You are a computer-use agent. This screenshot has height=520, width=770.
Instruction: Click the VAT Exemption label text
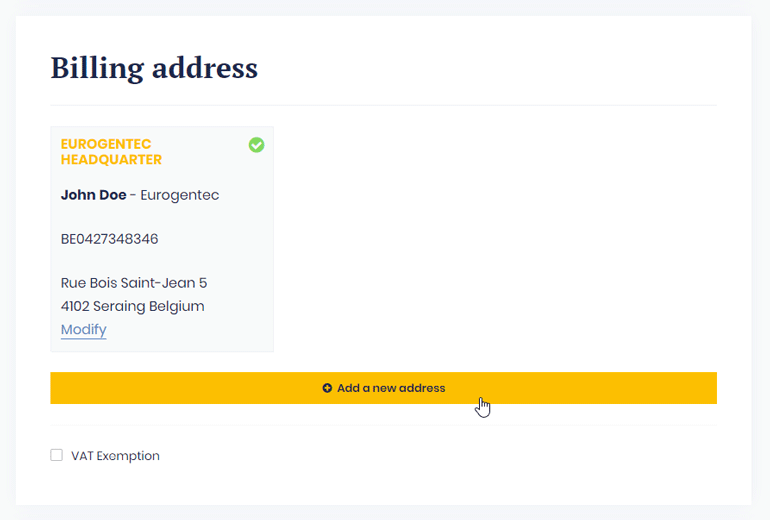[x=115, y=456]
